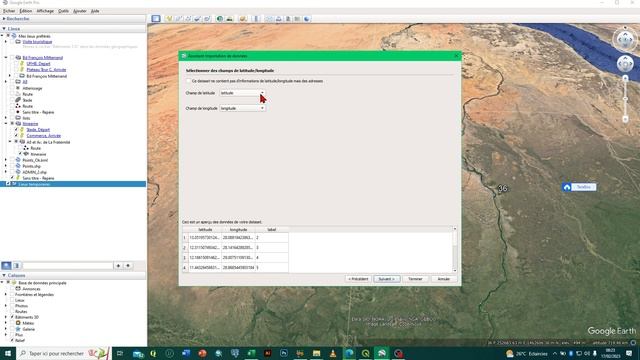Click the look-around compass control
The image size is (640, 360).
(625, 40)
